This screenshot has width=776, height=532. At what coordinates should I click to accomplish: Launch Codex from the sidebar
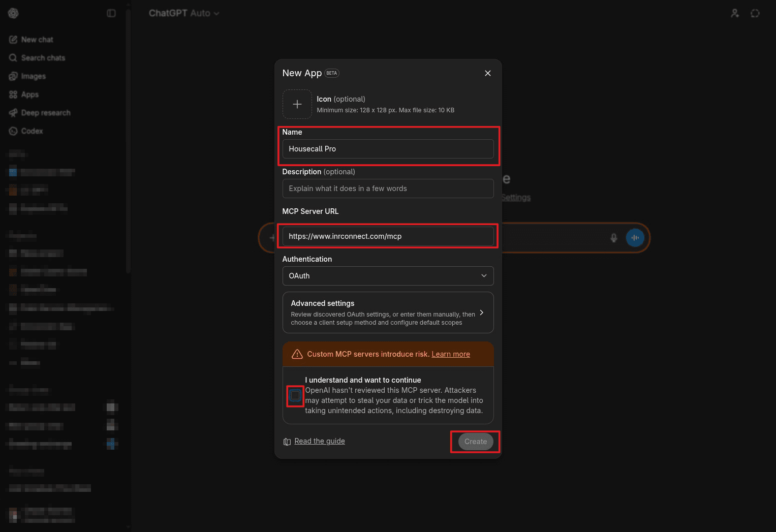pos(32,131)
